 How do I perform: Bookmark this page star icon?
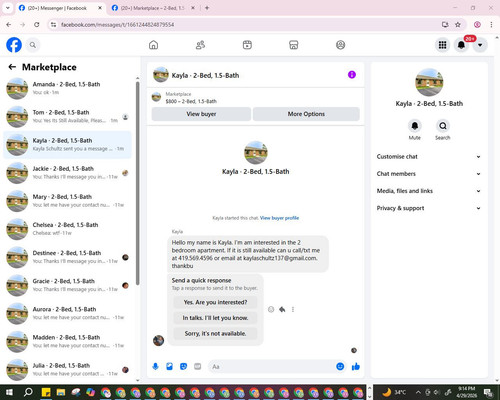[458, 25]
